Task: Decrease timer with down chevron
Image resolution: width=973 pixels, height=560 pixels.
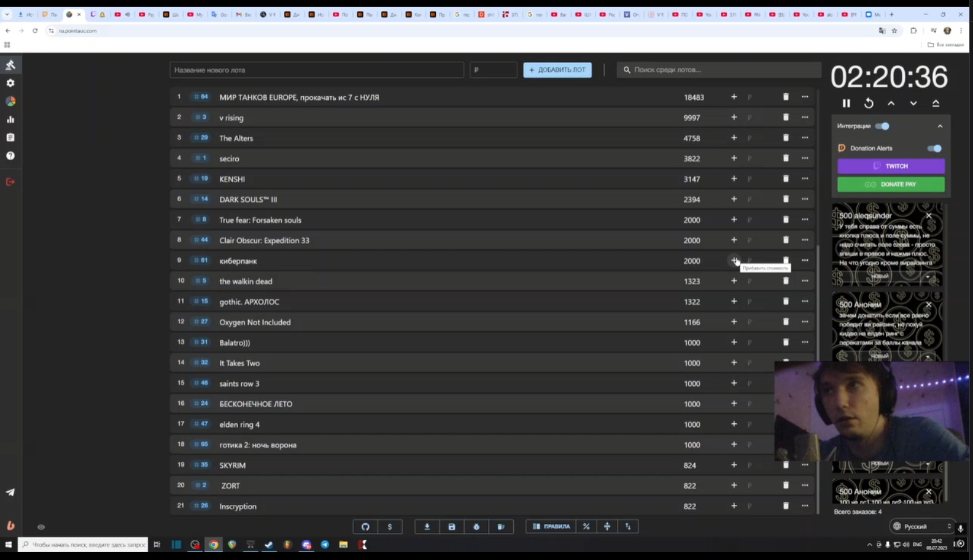Action: coord(913,103)
